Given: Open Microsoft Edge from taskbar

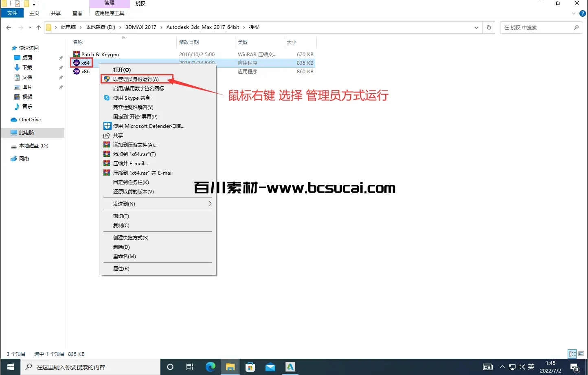Looking at the screenshot, I should click(x=211, y=367).
